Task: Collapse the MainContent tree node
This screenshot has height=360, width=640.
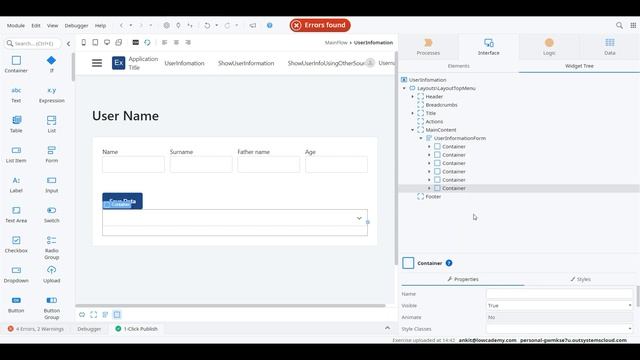Action: coord(413,130)
